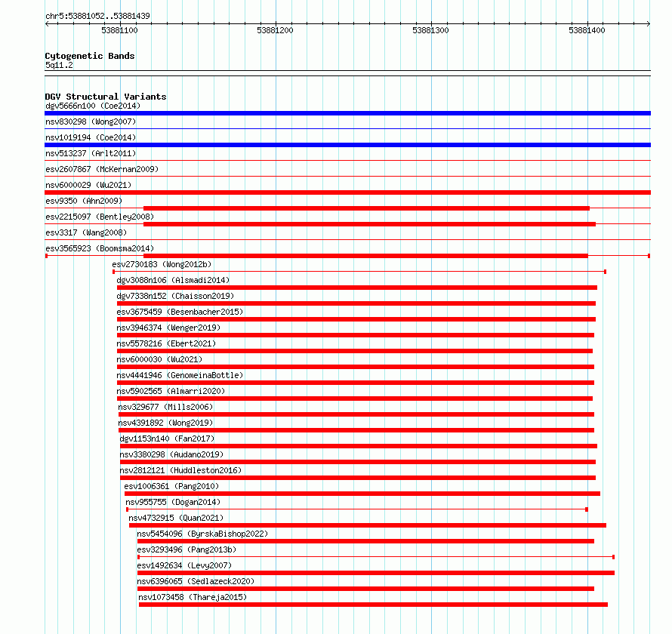This screenshot has height=634, width=672.
Task: Open nsv3380298 (Audano2019) entry
Action: pos(171,454)
